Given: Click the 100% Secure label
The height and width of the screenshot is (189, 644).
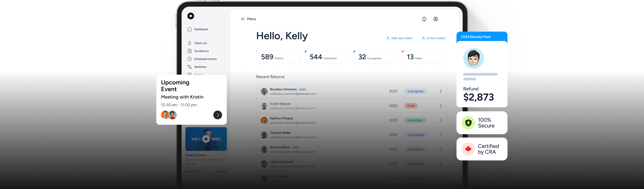Looking at the screenshot, I should pyautogui.click(x=486, y=123).
